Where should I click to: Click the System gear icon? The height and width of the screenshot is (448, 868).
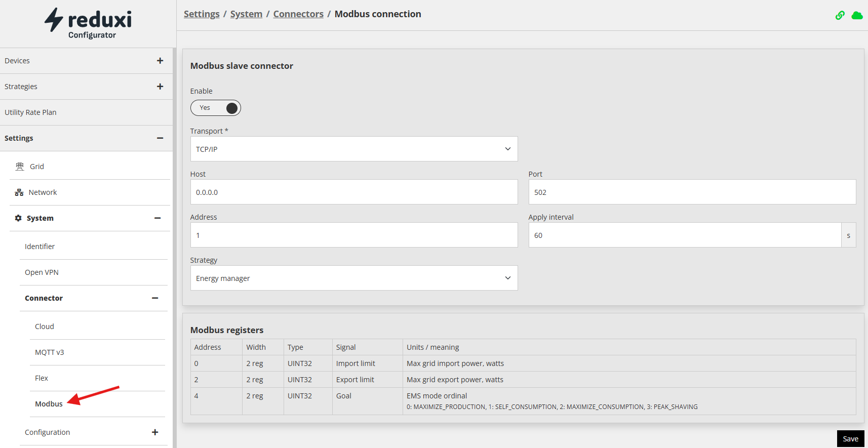click(18, 218)
